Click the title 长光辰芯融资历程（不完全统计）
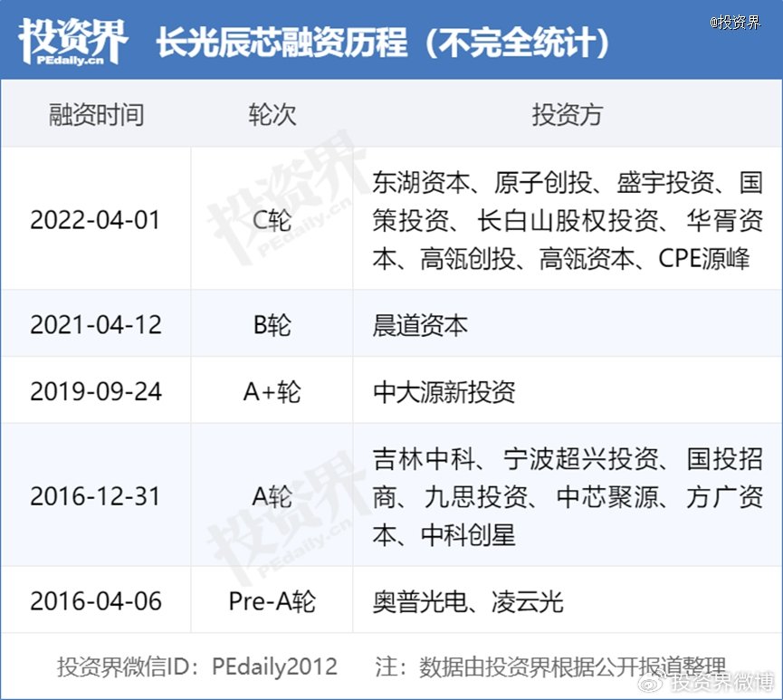Screen dimensions: 783x700 pyautogui.click(x=383, y=42)
